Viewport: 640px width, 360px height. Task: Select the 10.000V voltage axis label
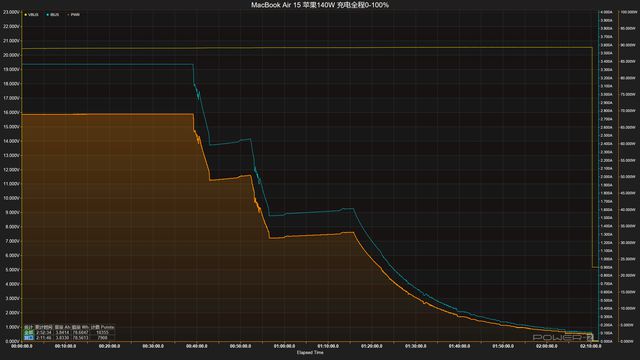point(11,198)
